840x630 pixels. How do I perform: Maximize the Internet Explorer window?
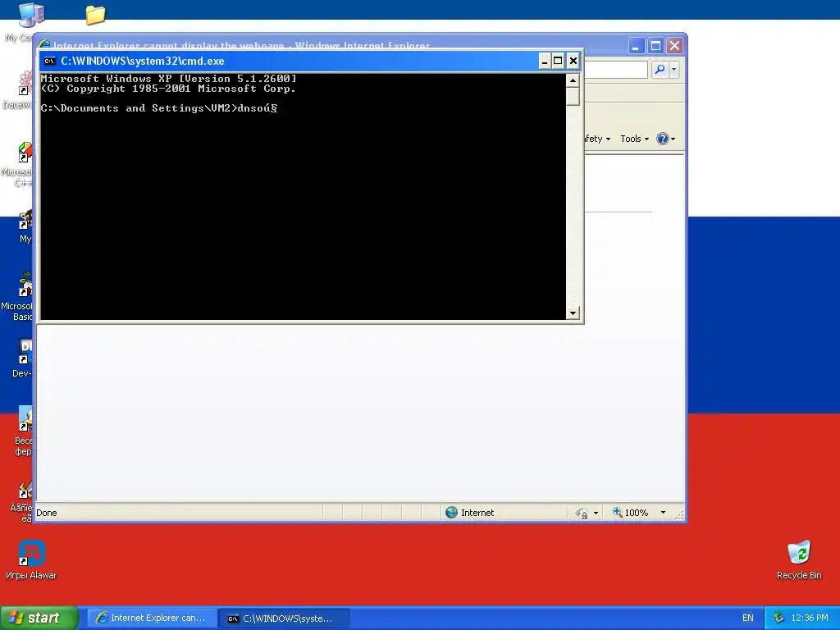[655, 46]
